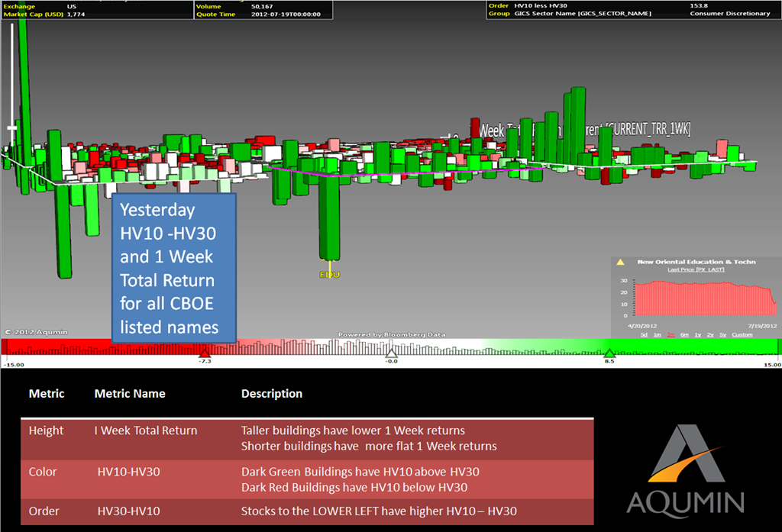This screenshot has height=532, width=782.
Task: Click the red -7.3 color scale marker
Action: click(205, 353)
